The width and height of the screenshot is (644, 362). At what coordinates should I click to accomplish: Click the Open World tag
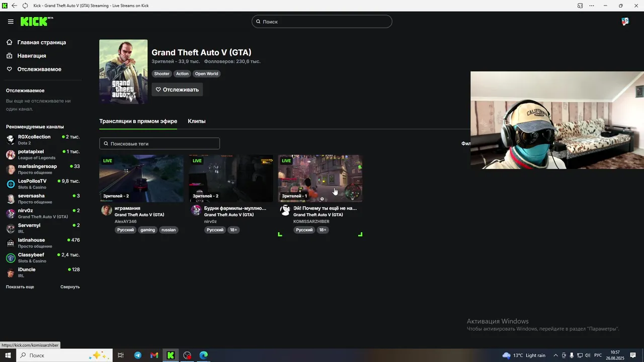click(x=207, y=74)
